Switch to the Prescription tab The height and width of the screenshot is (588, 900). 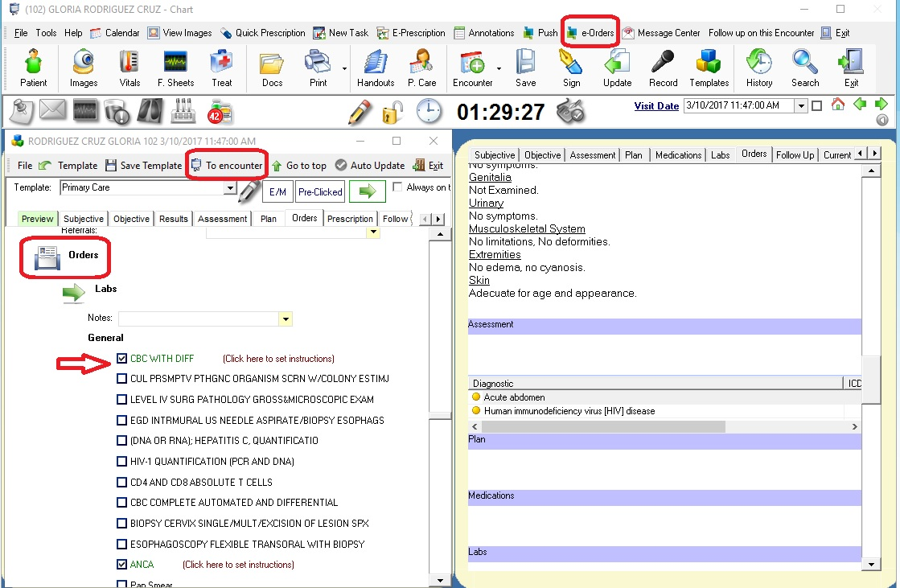(x=350, y=219)
